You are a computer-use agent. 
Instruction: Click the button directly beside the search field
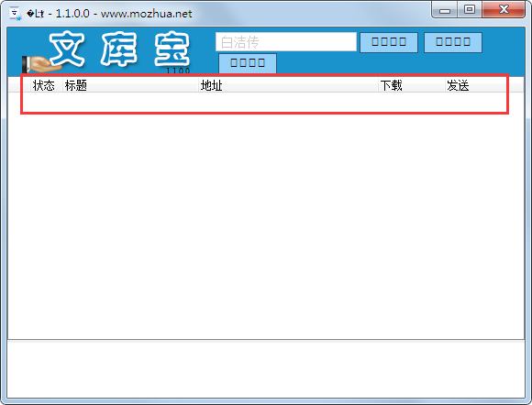tap(389, 42)
